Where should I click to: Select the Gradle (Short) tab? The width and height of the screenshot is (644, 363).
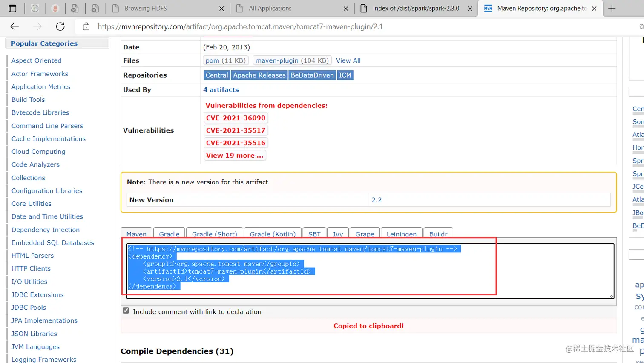(215, 233)
